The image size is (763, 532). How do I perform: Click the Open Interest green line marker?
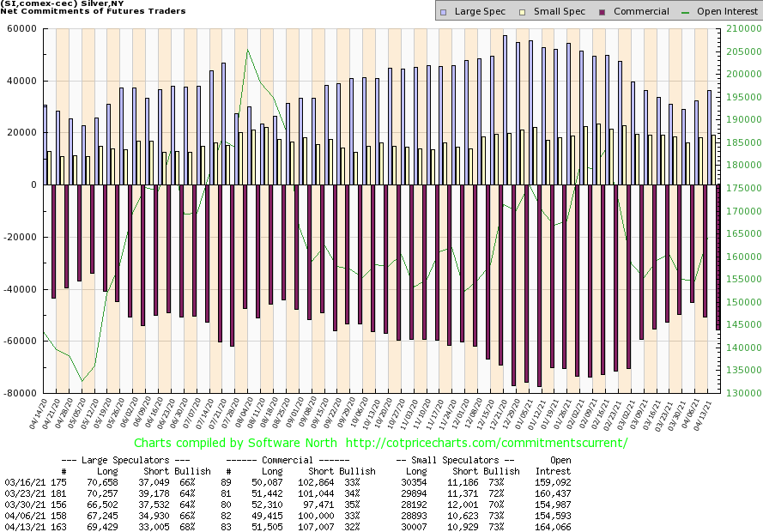coord(687,12)
